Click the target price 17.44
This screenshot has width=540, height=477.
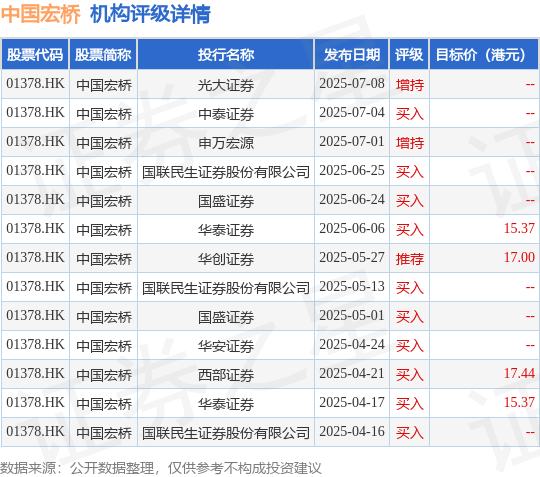(x=519, y=373)
